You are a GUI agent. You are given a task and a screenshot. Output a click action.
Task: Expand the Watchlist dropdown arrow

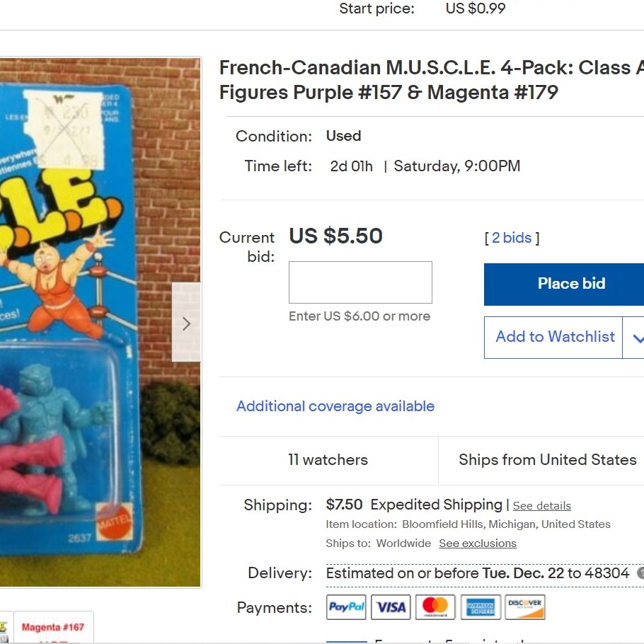(636, 338)
